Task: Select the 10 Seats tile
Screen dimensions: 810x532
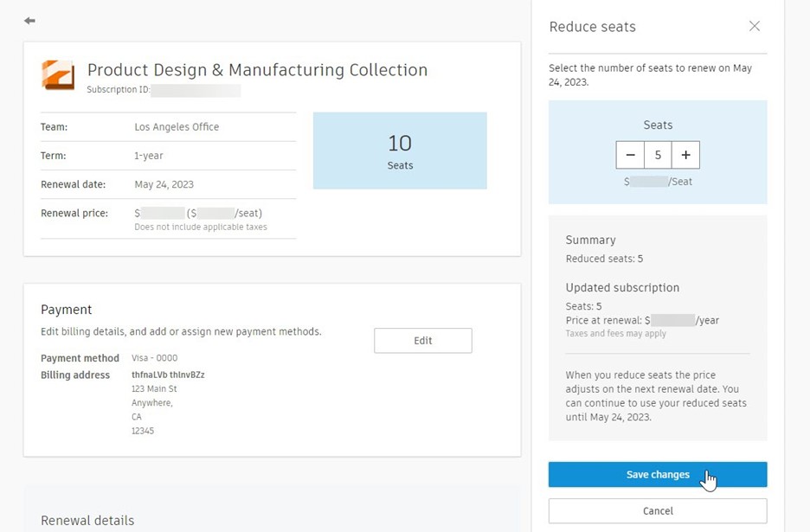Action: (x=400, y=151)
